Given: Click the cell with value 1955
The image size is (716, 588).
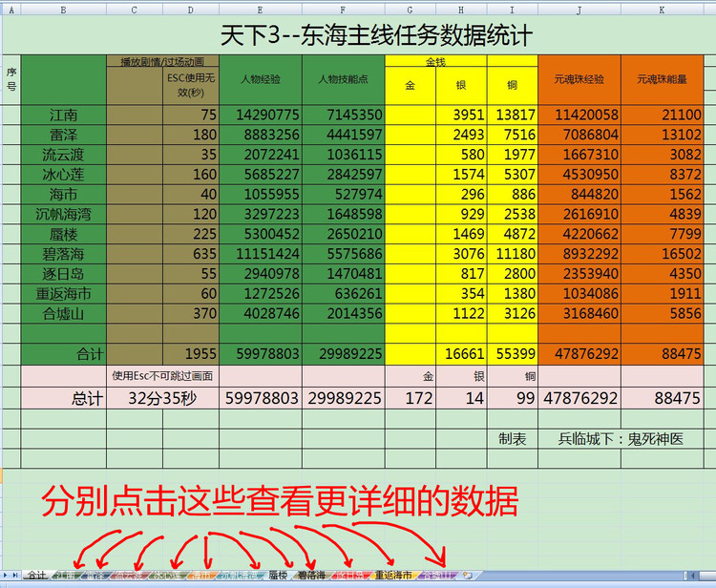Looking at the screenshot, I should pos(191,354).
